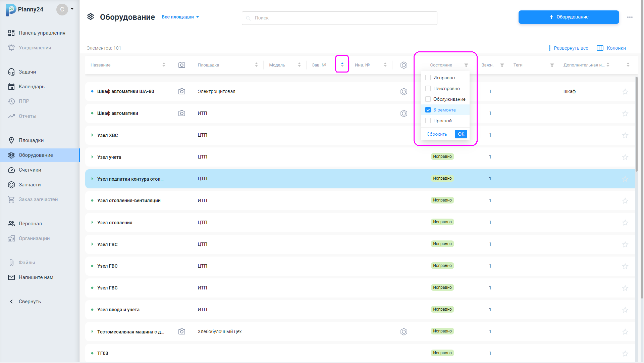Star the Узел учета row
The height and width of the screenshot is (363, 644).
625,157
